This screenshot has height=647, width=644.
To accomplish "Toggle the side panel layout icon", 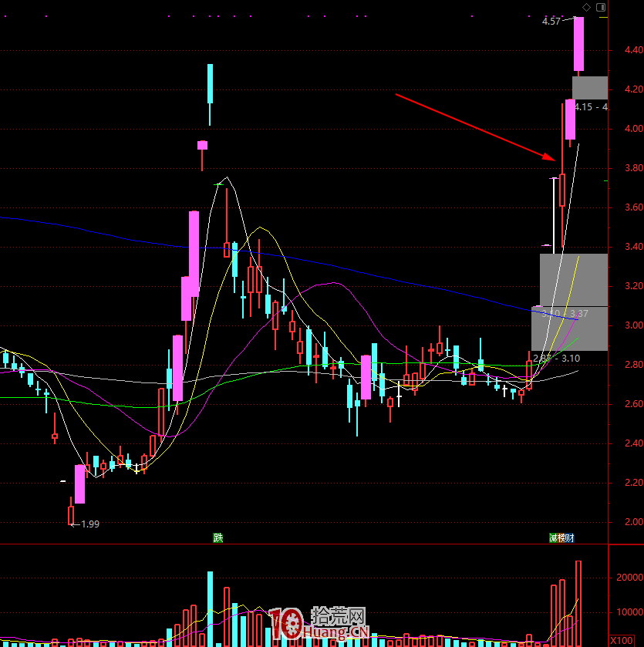I will pos(601,7).
